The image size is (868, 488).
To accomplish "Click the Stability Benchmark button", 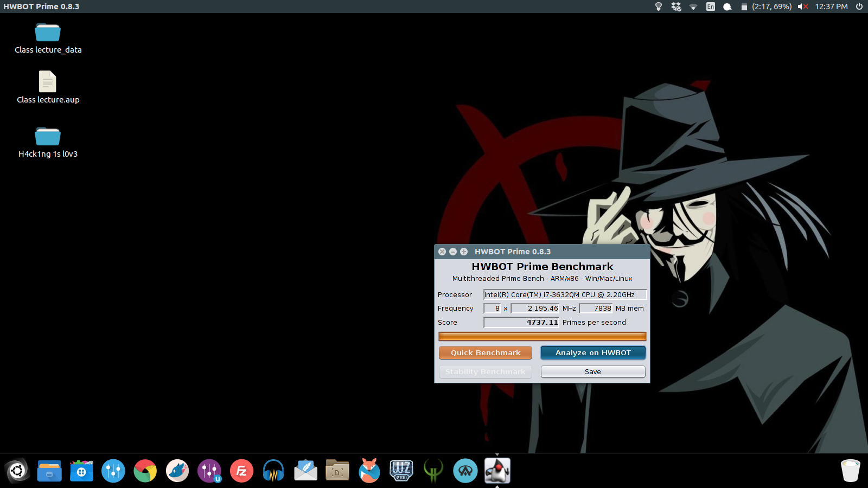I will coord(486,371).
